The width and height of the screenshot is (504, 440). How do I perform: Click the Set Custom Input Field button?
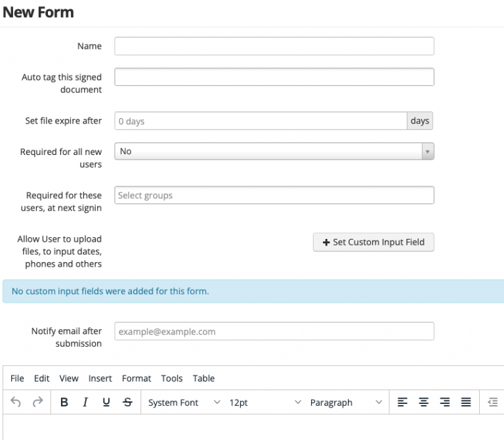click(x=373, y=242)
